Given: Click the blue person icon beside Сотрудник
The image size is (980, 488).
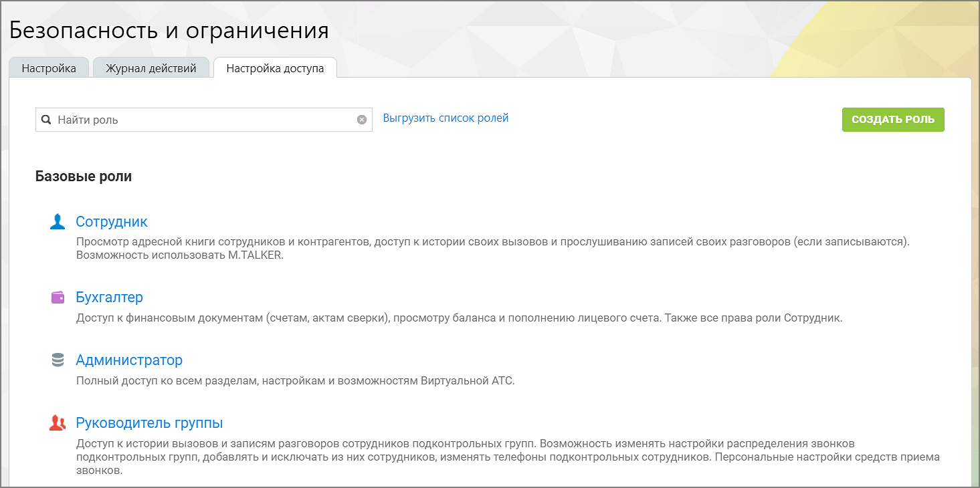Looking at the screenshot, I should click(58, 222).
